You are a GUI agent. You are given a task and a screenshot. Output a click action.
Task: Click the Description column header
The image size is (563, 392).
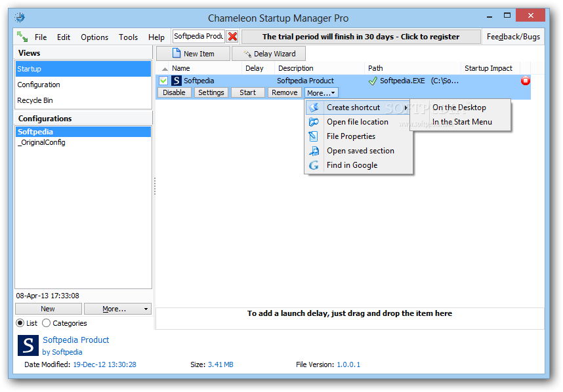[x=320, y=68]
